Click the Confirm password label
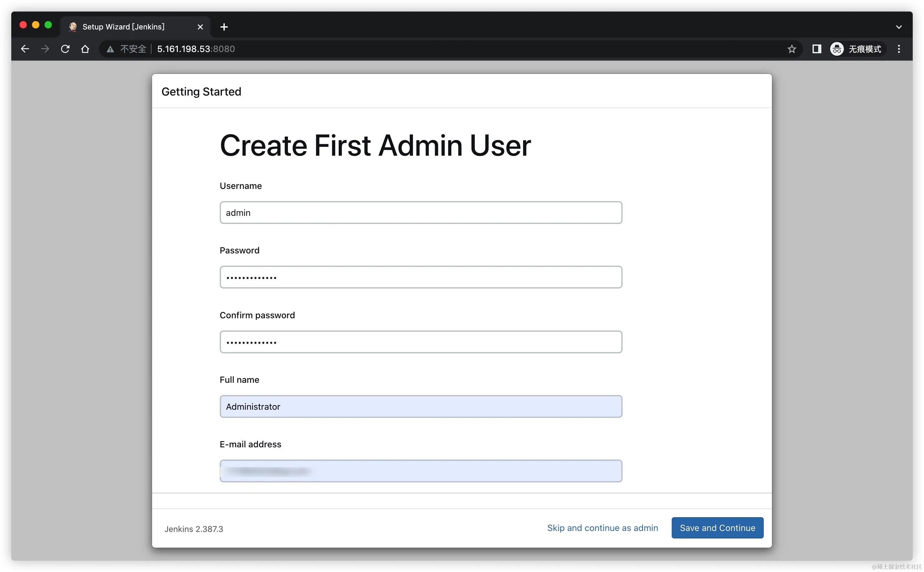 [x=257, y=315]
